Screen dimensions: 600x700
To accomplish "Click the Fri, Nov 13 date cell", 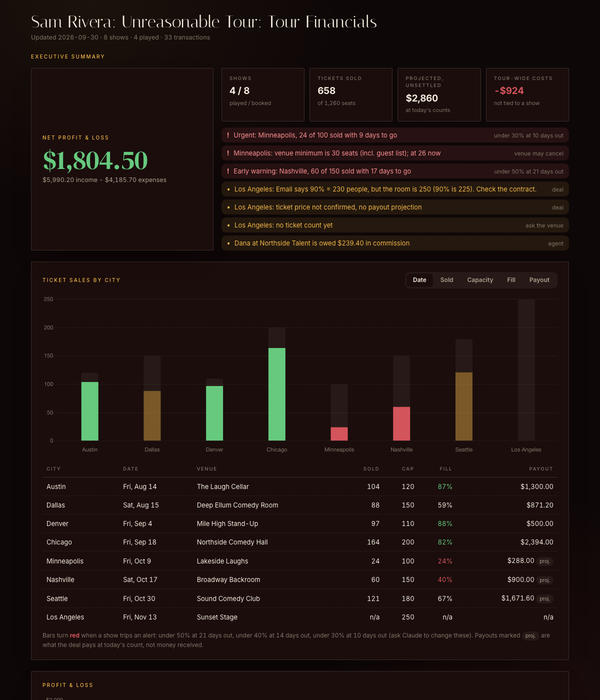I will pyautogui.click(x=140, y=617).
